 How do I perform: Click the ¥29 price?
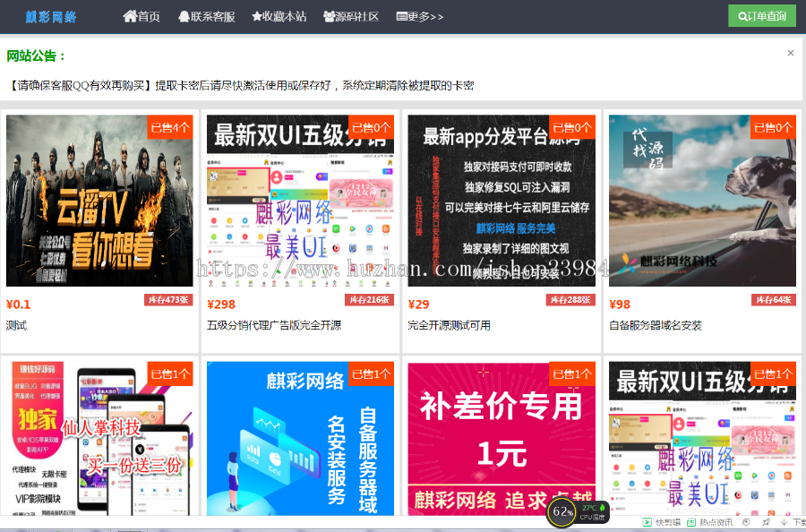[x=419, y=305]
